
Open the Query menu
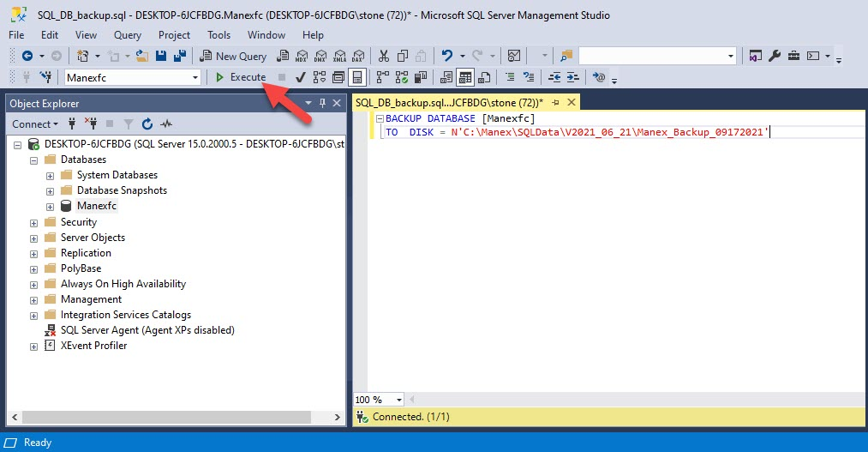(x=128, y=35)
